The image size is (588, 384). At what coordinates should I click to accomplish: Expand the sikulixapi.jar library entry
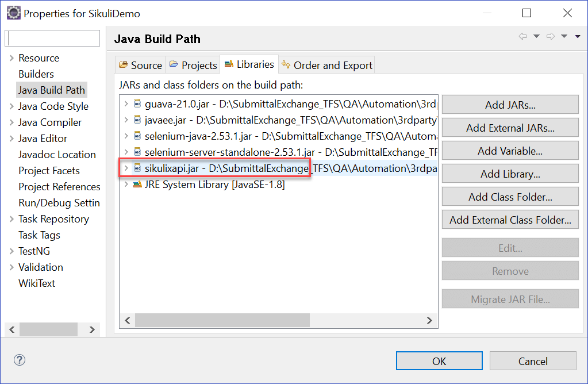126,168
